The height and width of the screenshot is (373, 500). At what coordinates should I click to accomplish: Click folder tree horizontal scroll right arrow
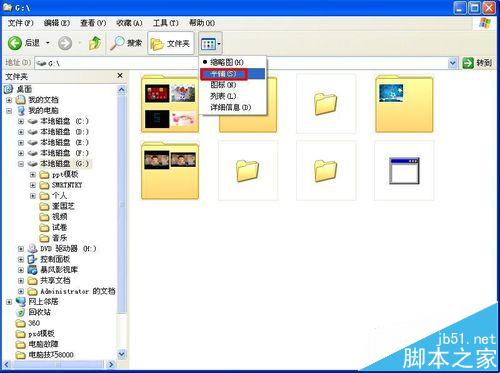click(112, 364)
